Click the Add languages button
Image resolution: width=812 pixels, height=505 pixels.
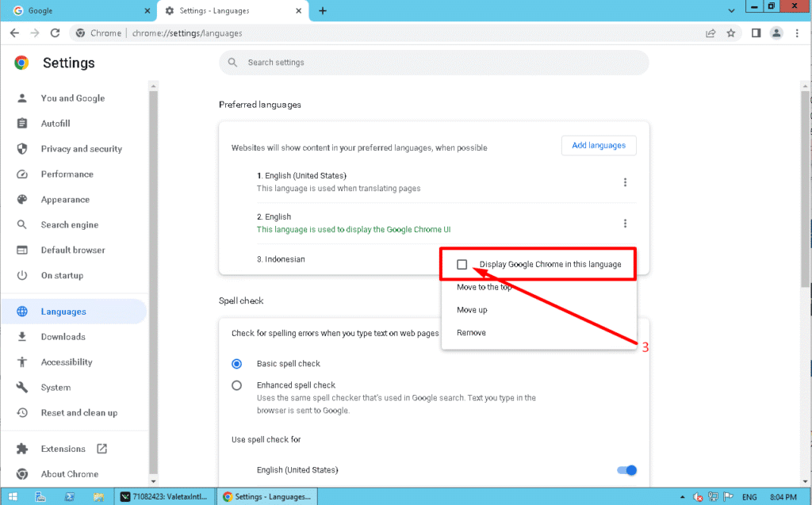pyautogui.click(x=599, y=146)
